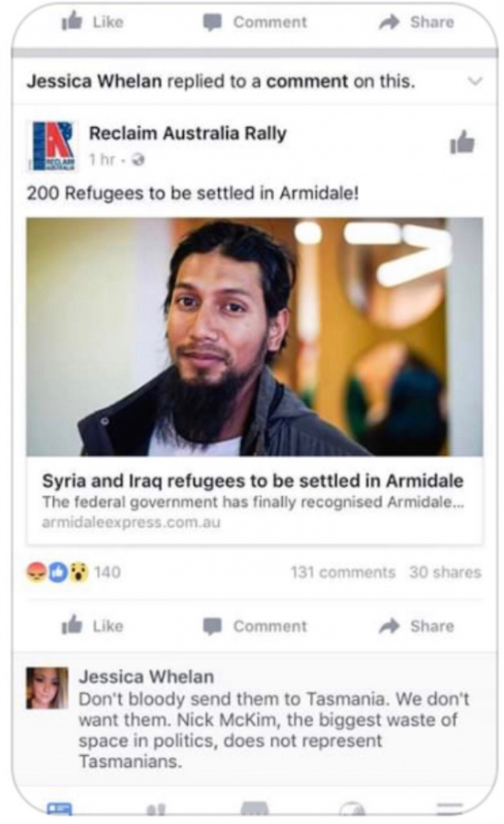Like the Reclaim Australia Rally page
Screen dimensions: 504x824
click(461, 142)
